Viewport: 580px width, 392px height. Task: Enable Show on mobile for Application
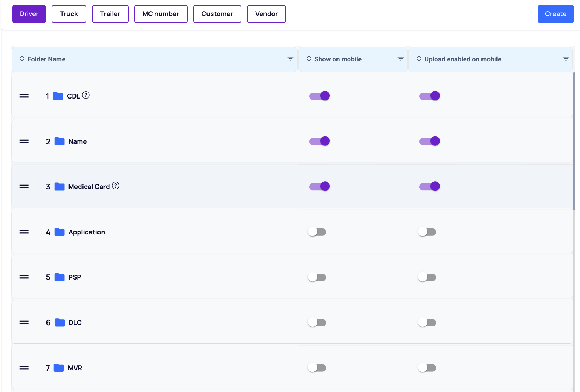tap(317, 232)
